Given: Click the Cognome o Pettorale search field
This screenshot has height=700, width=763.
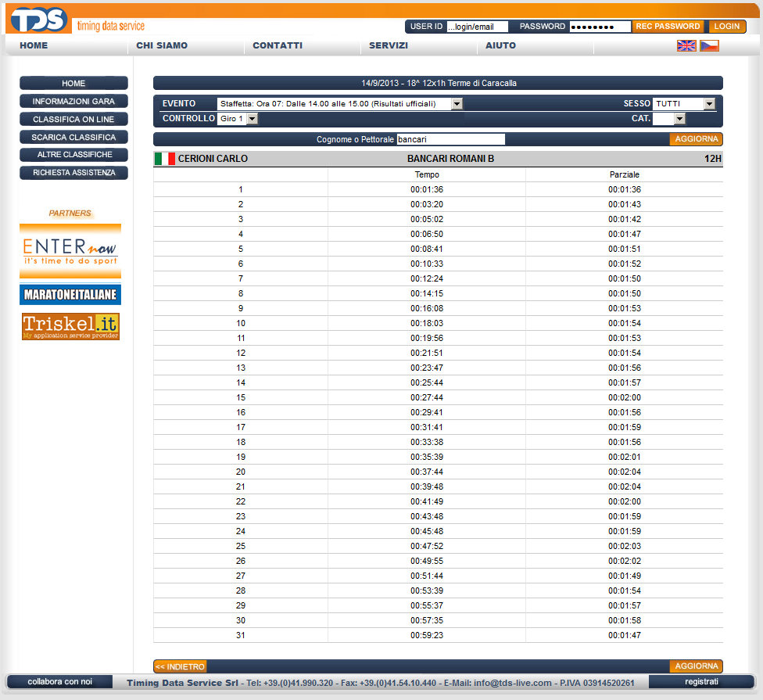Looking at the screenshot, I should [x=450, y=139].
